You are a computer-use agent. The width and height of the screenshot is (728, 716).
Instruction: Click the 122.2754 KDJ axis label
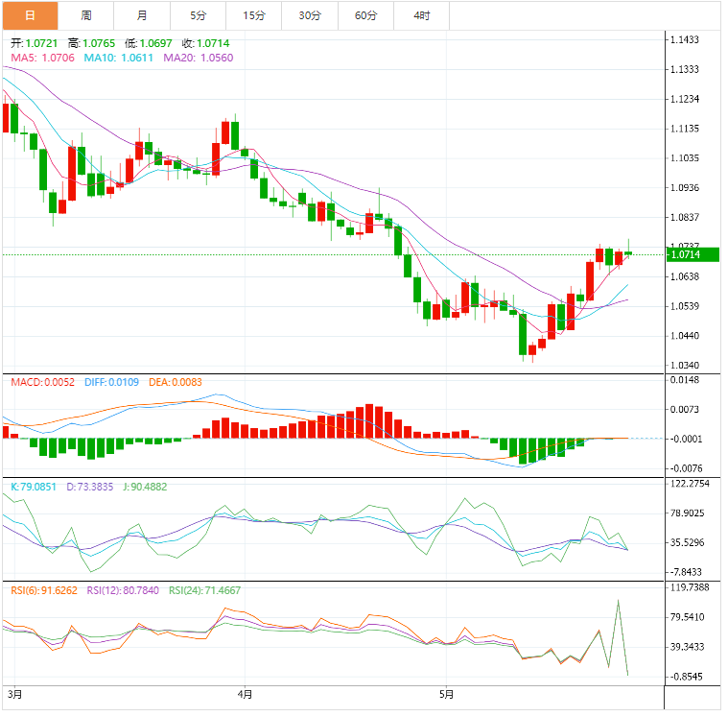[x=690, y=484]
